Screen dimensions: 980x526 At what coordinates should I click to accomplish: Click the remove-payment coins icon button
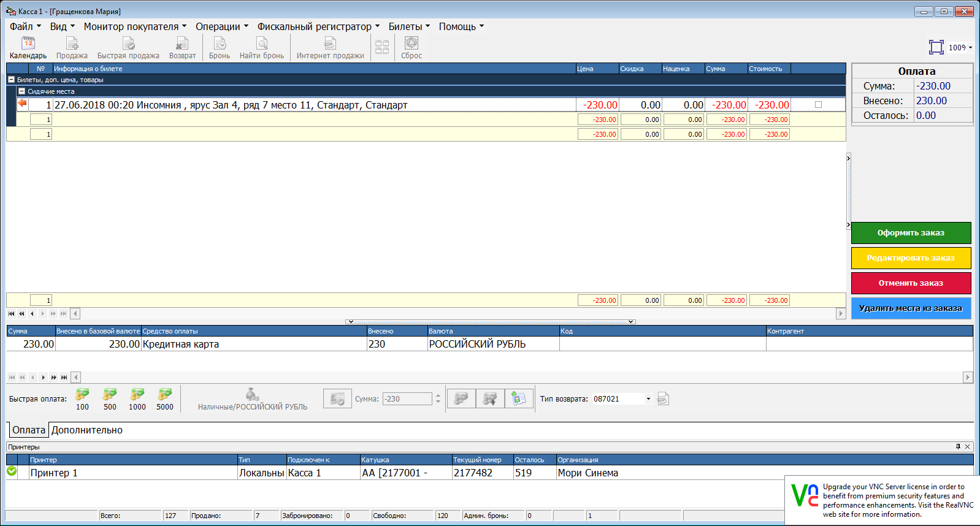(490, 398)
